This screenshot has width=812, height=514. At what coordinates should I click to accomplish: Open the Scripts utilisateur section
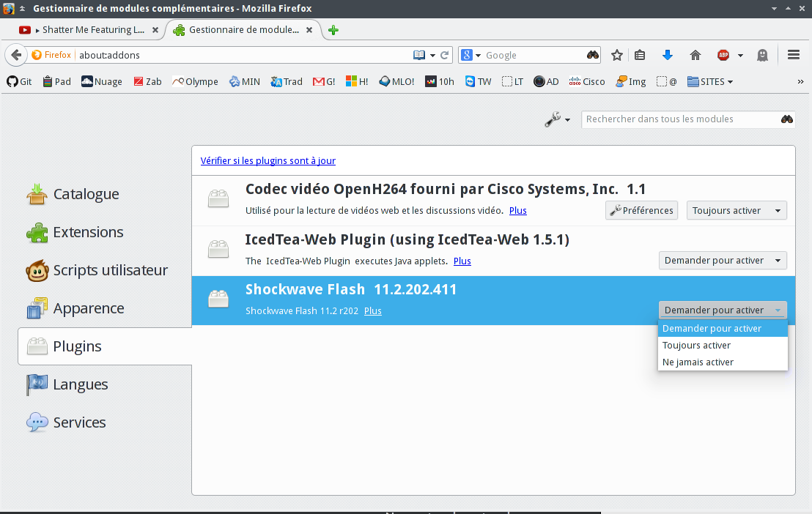tap(97, 270)
